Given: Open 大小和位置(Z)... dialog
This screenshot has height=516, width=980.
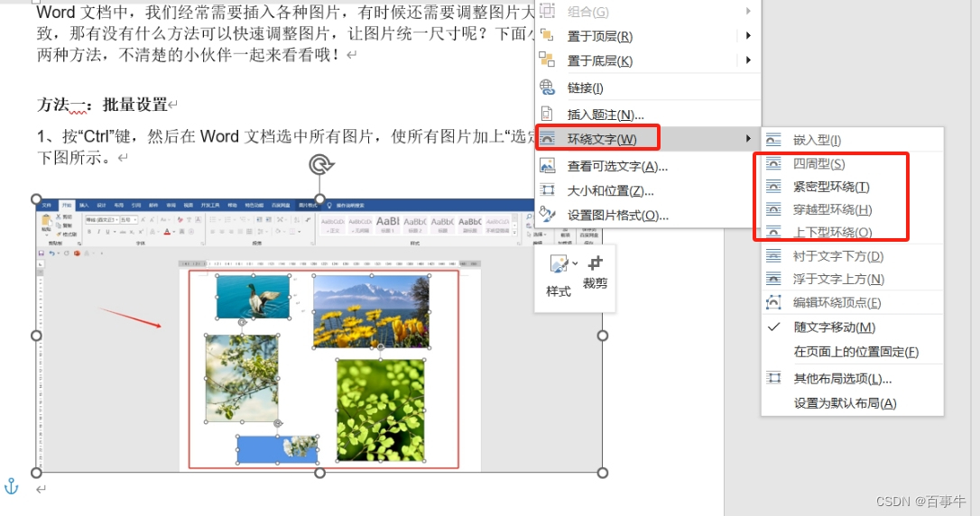Looking at the screenshot, I should (648, 190).
